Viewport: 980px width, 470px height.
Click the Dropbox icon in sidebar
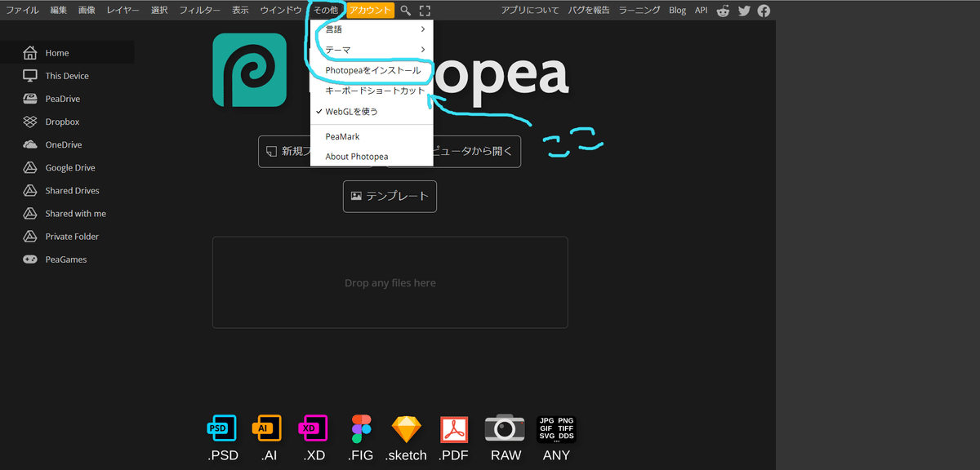tap(30, 122)
